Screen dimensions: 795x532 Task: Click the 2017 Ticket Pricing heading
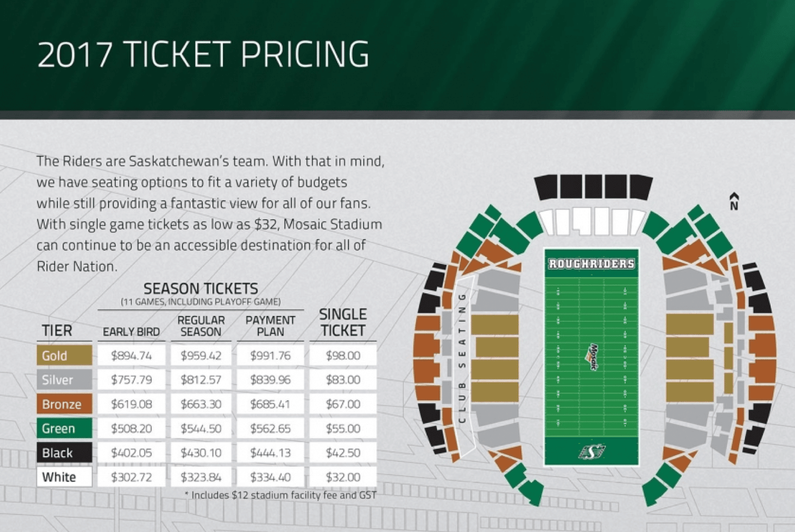203,54
